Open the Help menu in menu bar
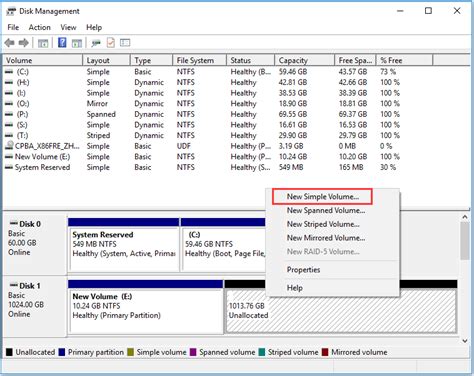 pos(94,27)
